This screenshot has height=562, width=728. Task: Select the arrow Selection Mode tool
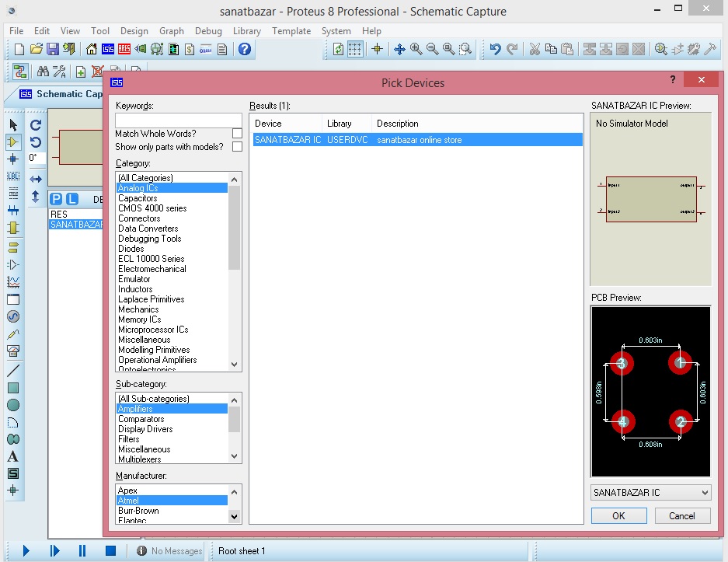point(13,125)
